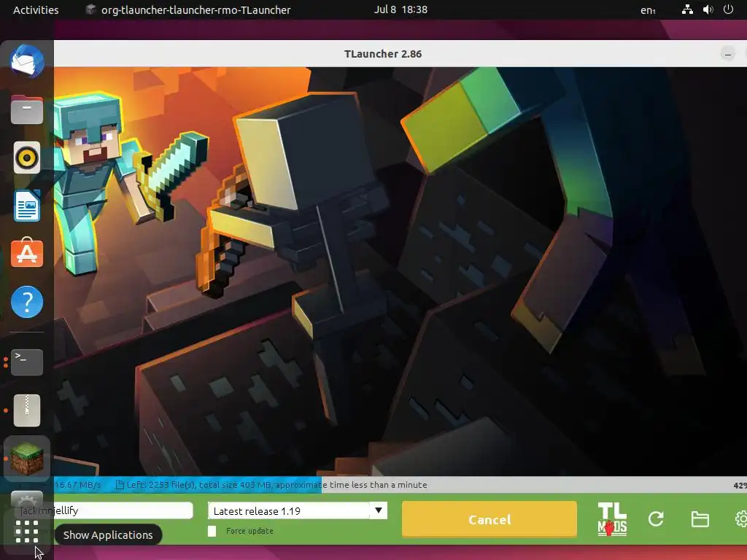Open Thunderbird mail from the dock
The height and width of the screenshot is (560, 747).
tap(27, 61)
